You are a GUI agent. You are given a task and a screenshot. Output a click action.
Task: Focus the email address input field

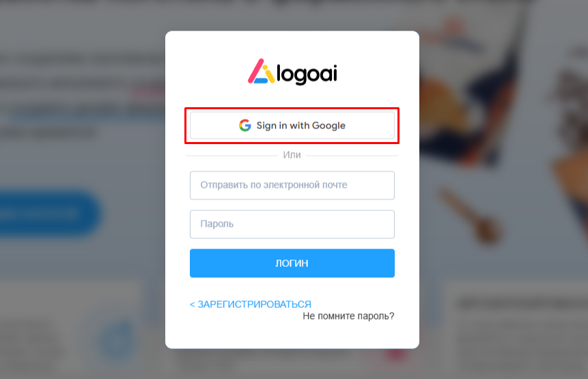[292, 185]
